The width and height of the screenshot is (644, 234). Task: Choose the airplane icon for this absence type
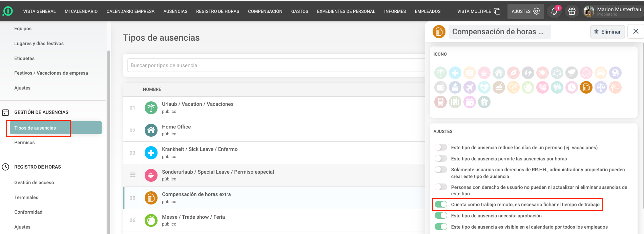470,87
